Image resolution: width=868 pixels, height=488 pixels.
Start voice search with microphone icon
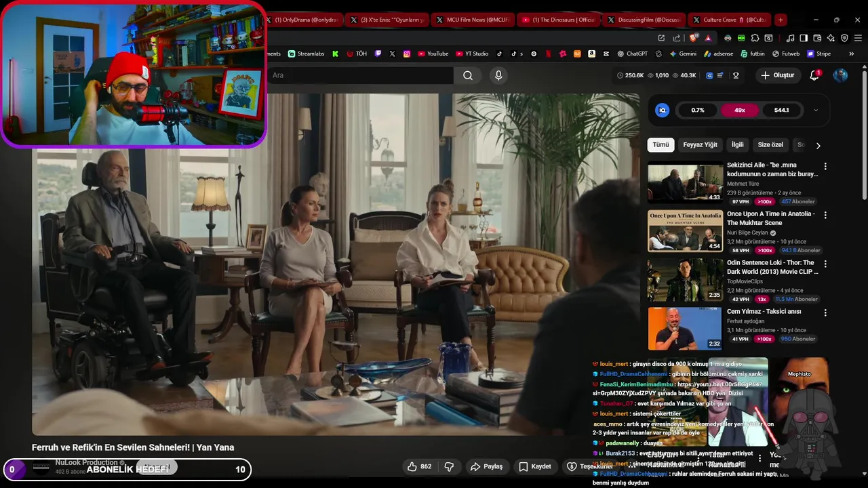click(x=498, y=75)
